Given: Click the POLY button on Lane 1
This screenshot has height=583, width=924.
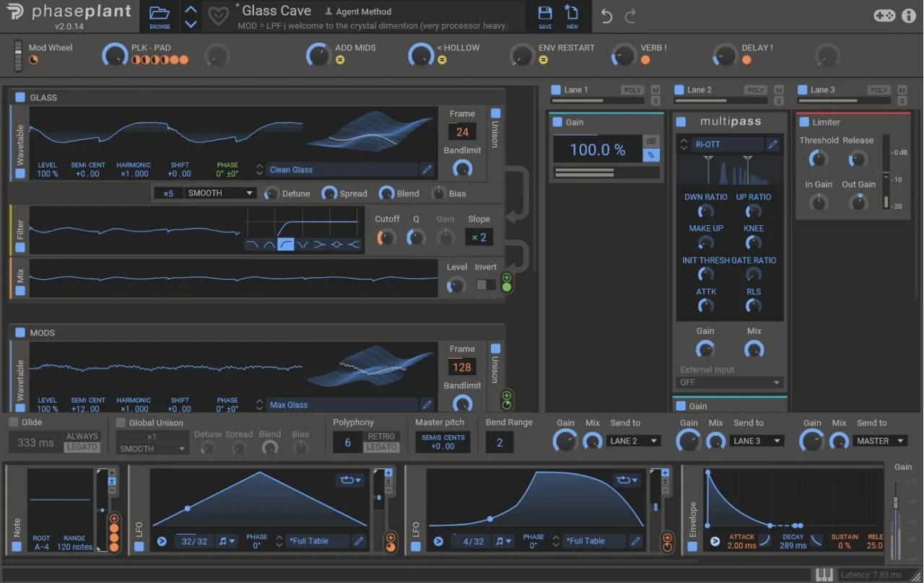Looking at the screenshot, I should [632, 90].
